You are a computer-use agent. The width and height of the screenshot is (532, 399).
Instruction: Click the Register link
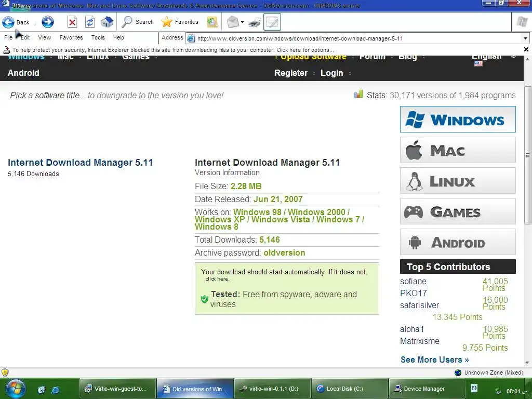(x=291, y=73)
